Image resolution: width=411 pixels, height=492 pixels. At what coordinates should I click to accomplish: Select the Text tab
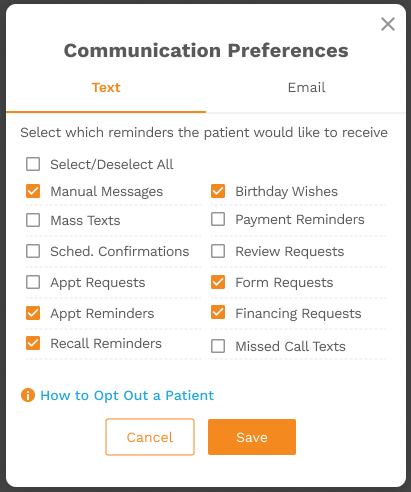click(x=106, y=88)
